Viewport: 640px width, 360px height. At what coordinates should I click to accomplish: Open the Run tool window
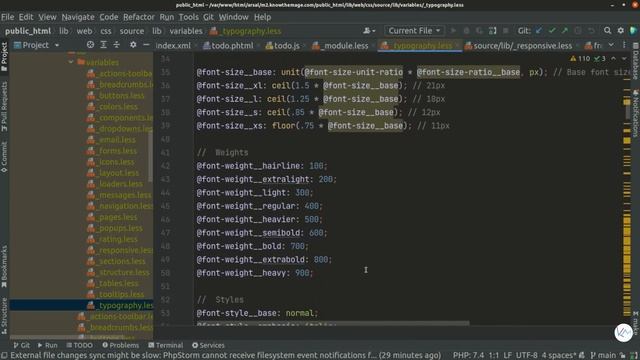tap(47, 345)
